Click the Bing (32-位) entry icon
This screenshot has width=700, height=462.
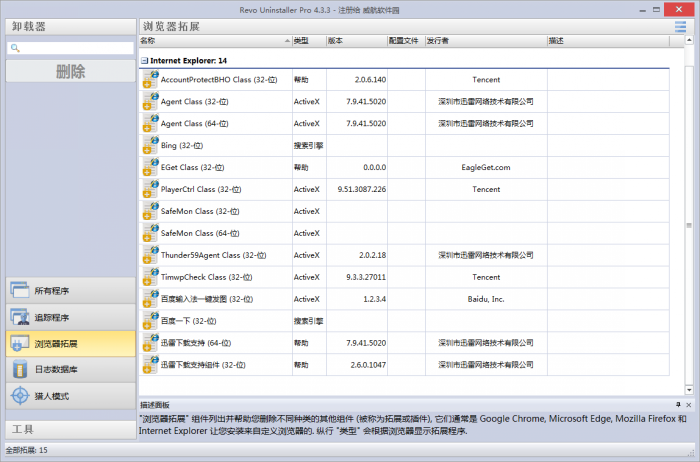[149, 145]
